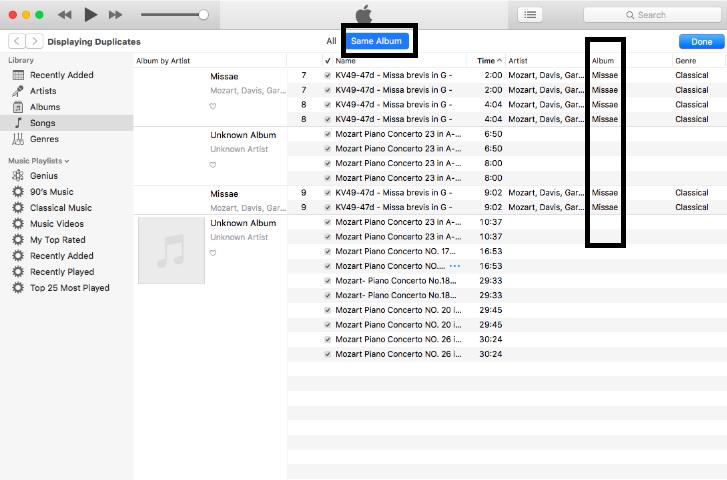The width and height of the screenshot is (727, 480).
Task: Click the Albums icon in the sidebar
Action: pyautogui.click(x=18, y=107)
